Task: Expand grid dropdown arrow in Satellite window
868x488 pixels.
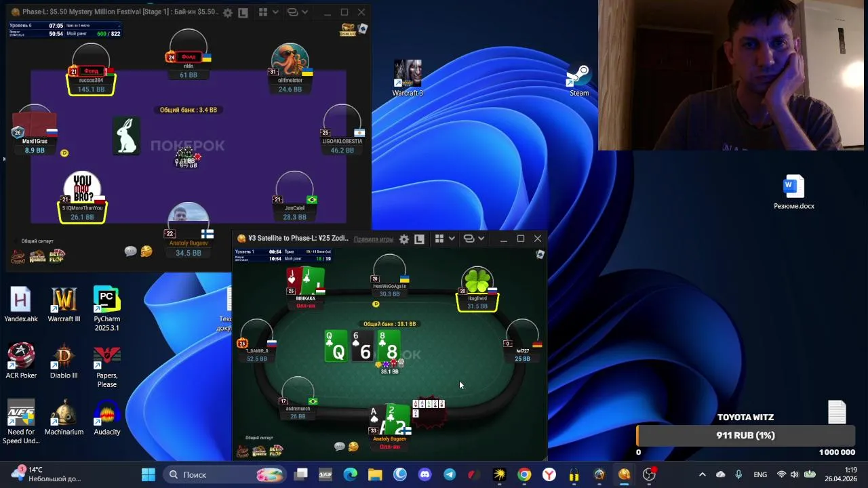Action: click(x=451, y=239)
